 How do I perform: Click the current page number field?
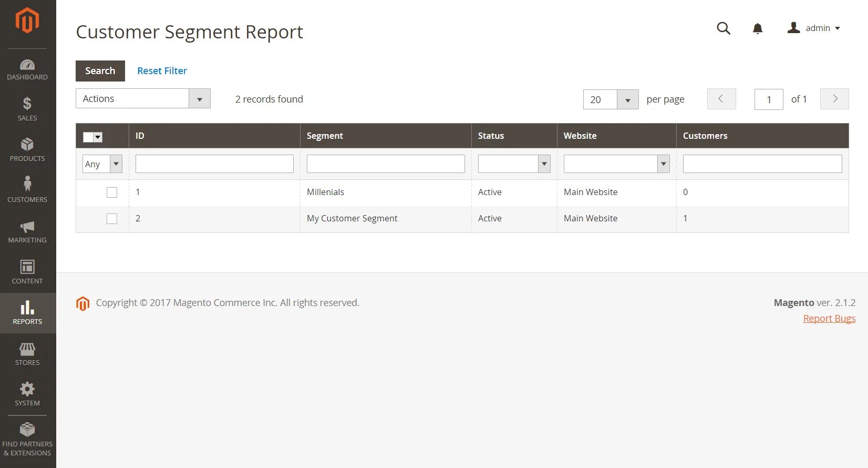click(769, 99)
